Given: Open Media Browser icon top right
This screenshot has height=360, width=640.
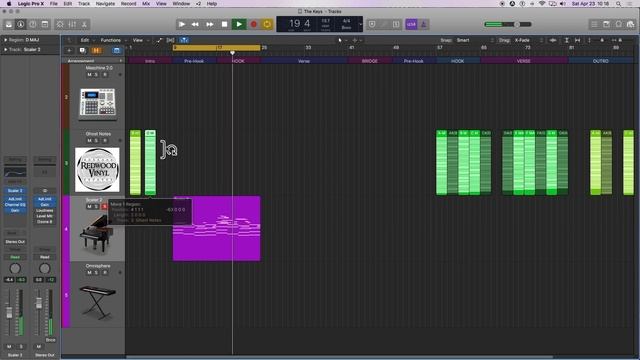Looking at the screenshot, I should (x=631, y=24).
